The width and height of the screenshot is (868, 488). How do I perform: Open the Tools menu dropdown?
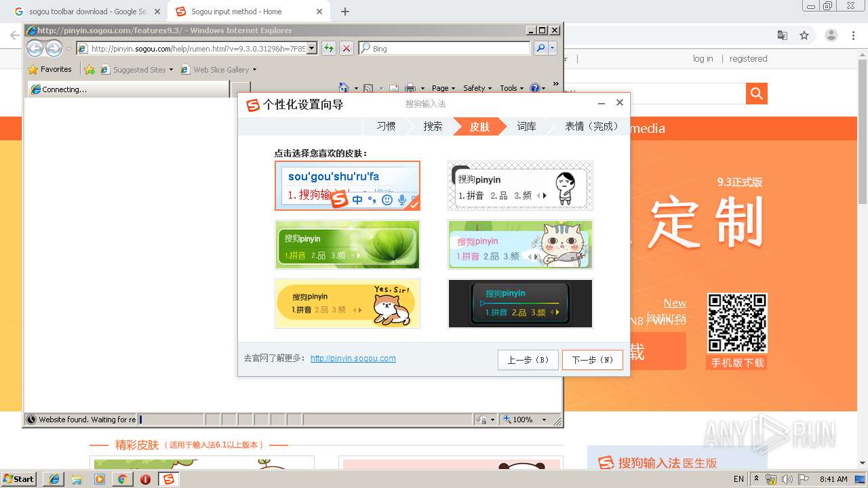512,88
